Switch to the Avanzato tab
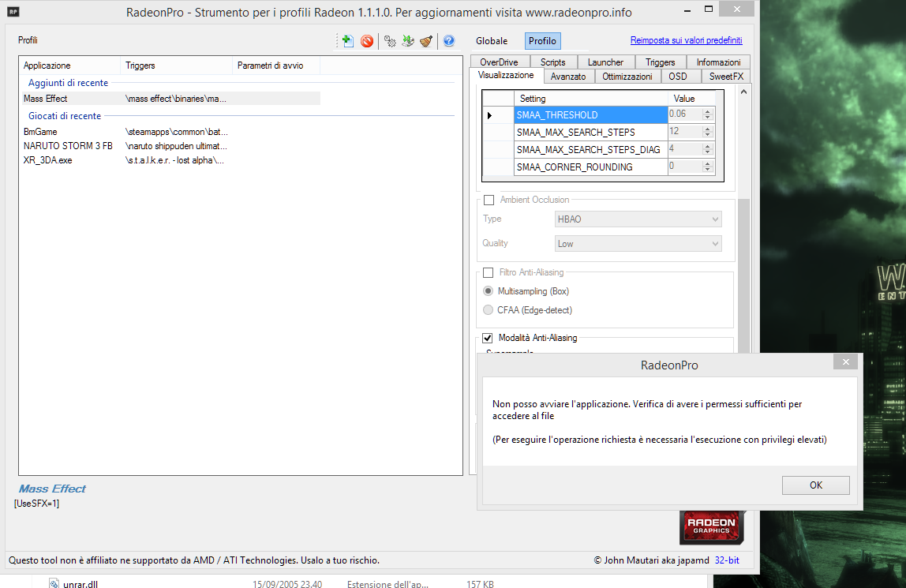The height and width of the screenshot is (588, 906). [x=568, y=77]
